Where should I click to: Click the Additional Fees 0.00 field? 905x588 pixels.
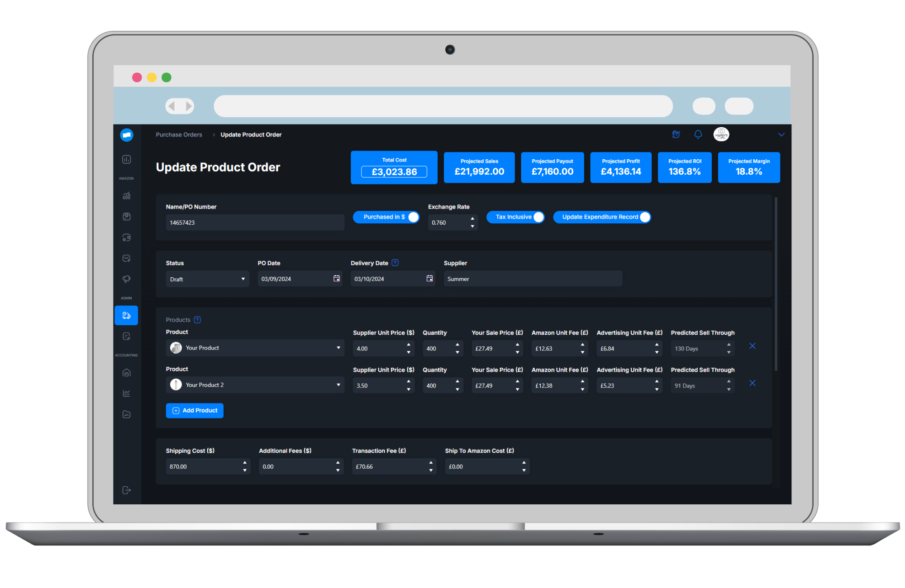click(301, 466)
